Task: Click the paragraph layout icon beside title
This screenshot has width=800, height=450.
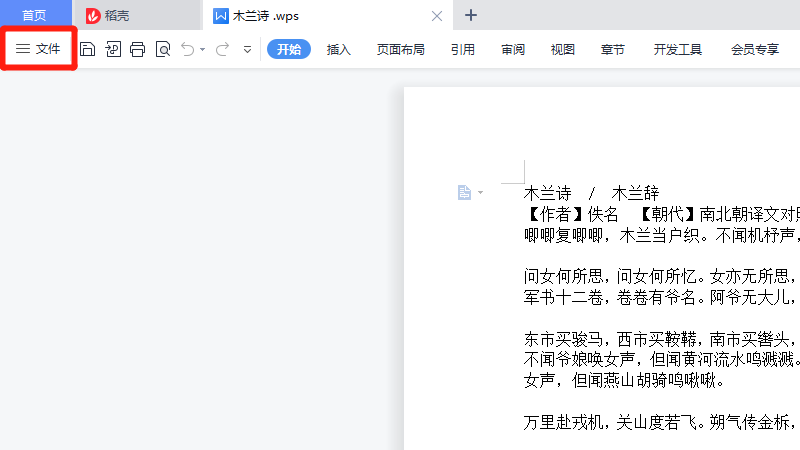Action: coord(465,192)
